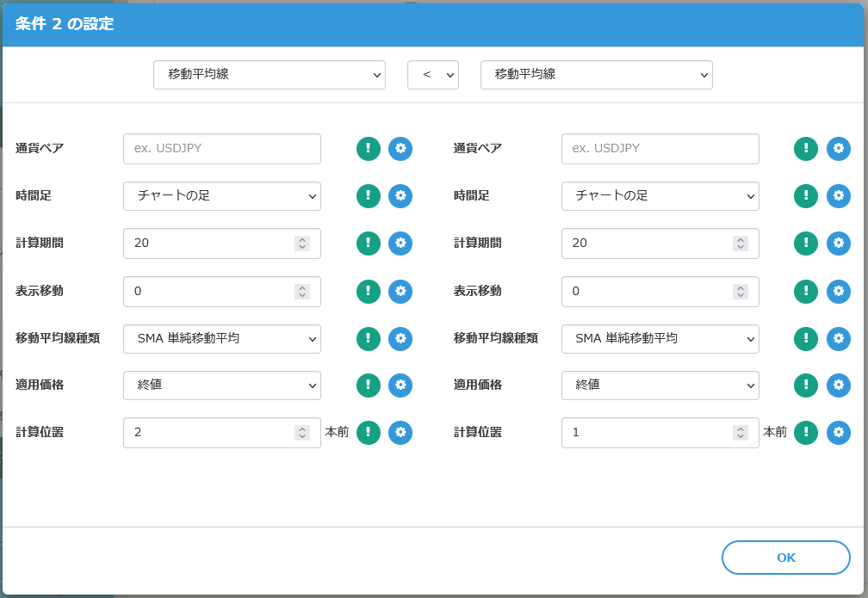Click the green alert icon beside left 通貨ペア field
The image size is (868, 598).
[368, 148]
